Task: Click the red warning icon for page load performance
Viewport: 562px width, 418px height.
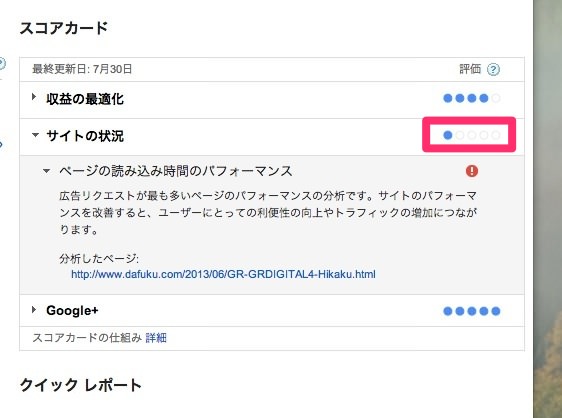Action: pos(472,171)
